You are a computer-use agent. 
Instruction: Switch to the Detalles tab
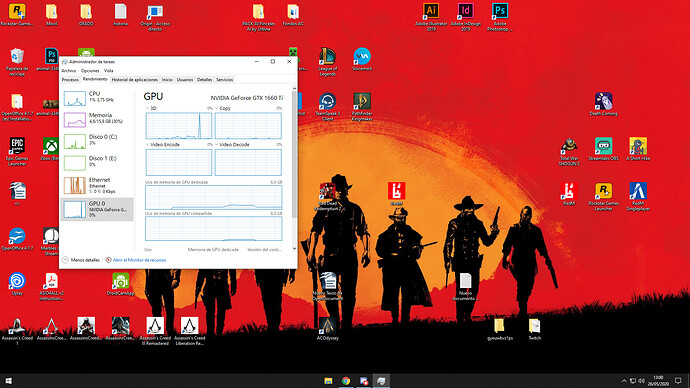205,80
